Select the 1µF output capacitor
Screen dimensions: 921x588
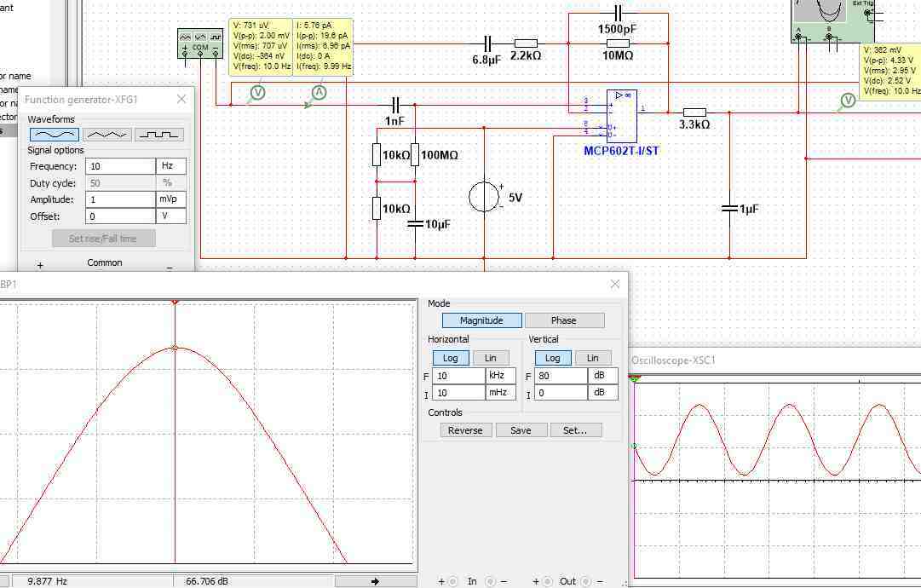pyautogui.click(x=729, y=209)
